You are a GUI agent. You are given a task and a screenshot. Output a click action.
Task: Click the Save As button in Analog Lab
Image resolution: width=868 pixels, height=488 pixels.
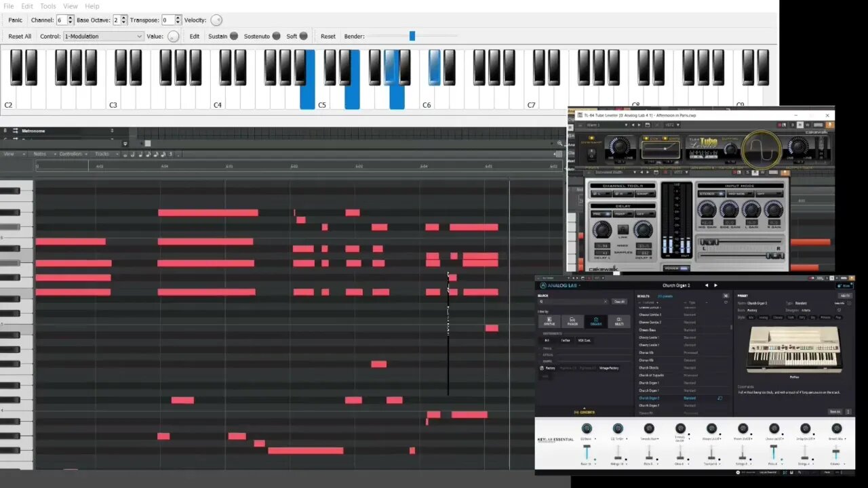835,411
